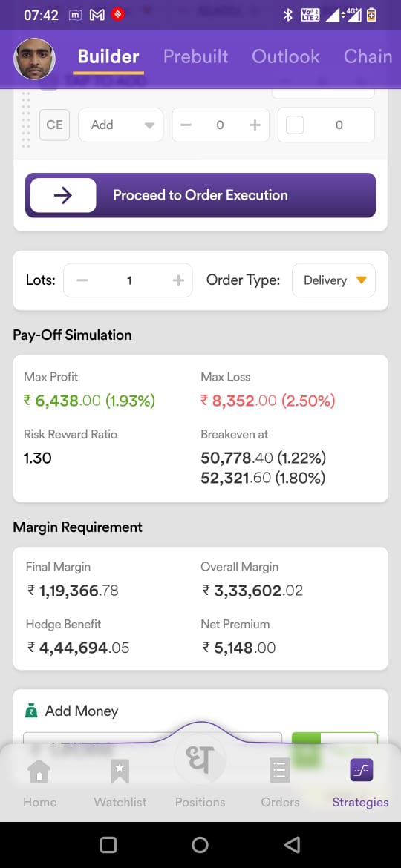Tap the profile avatar picture
401x868 pixels.
pos(34,59)
